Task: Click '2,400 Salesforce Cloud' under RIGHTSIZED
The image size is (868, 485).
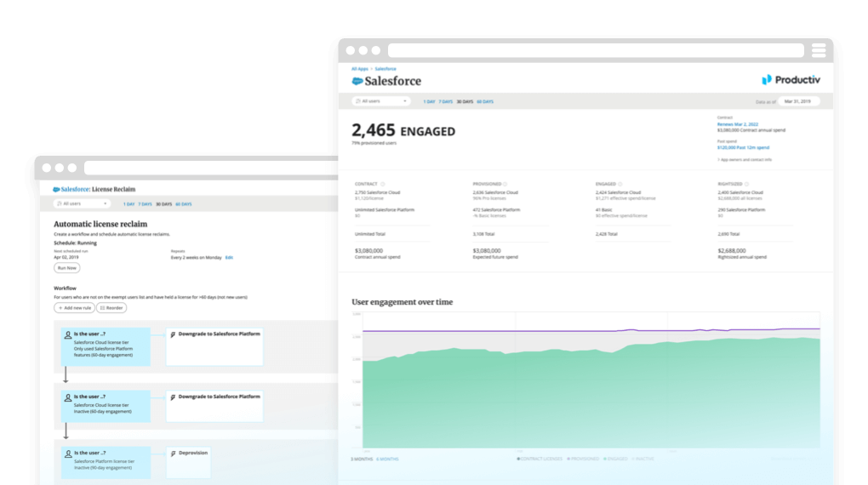Action: point(740,192)
